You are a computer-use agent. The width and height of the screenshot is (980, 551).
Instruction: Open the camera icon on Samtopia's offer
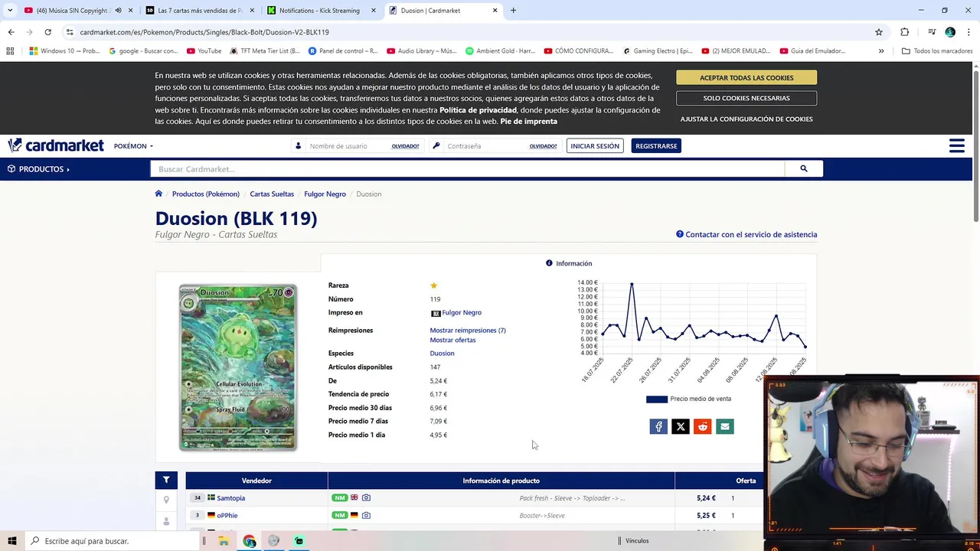tap(366, 498)
